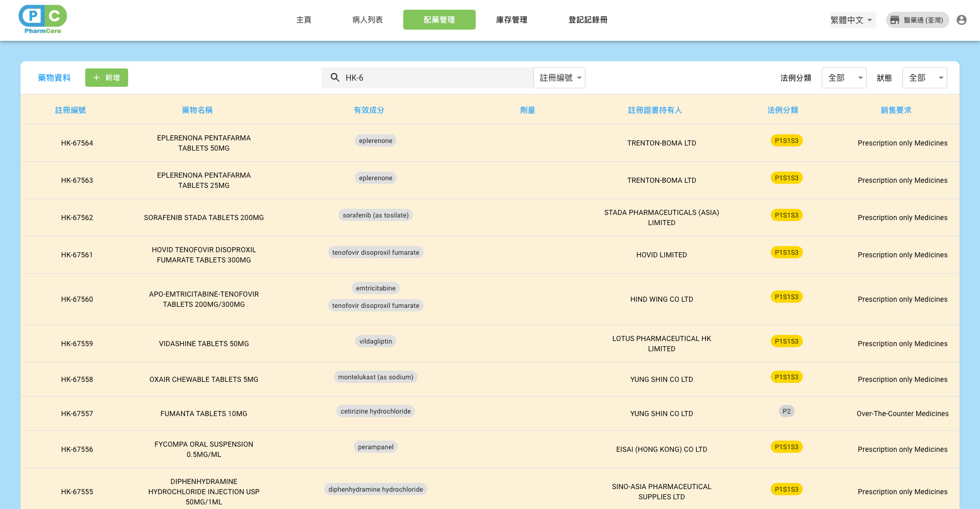Click sorafenib (as tosilate) ingredient chip
Screen dimensions: 980x509
376,215
